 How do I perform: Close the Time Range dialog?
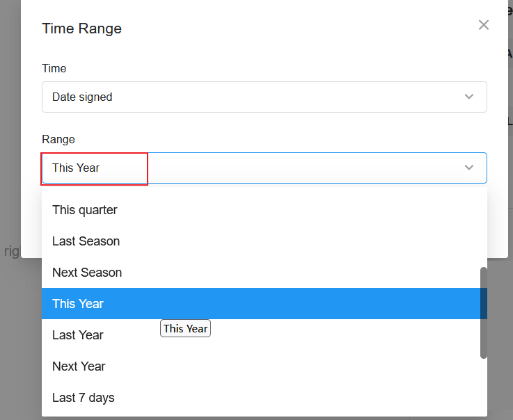click(484, 25)
